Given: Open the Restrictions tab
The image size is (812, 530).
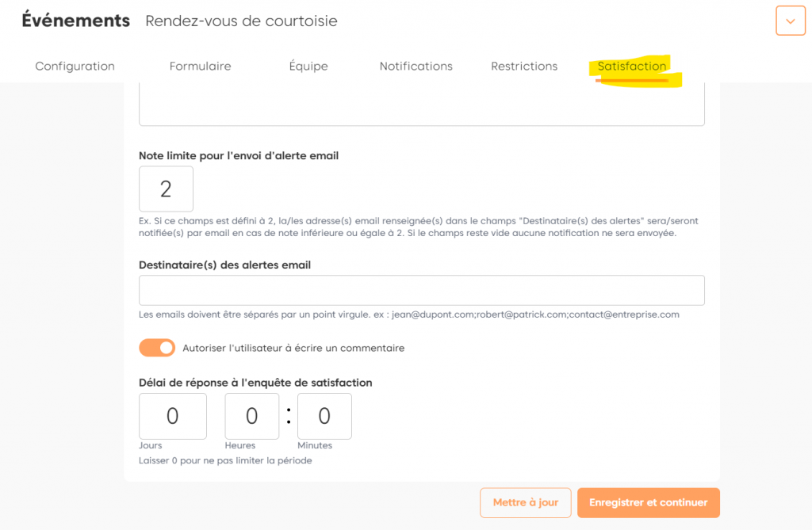Looking at the screenshot, I should pos(524,67).
